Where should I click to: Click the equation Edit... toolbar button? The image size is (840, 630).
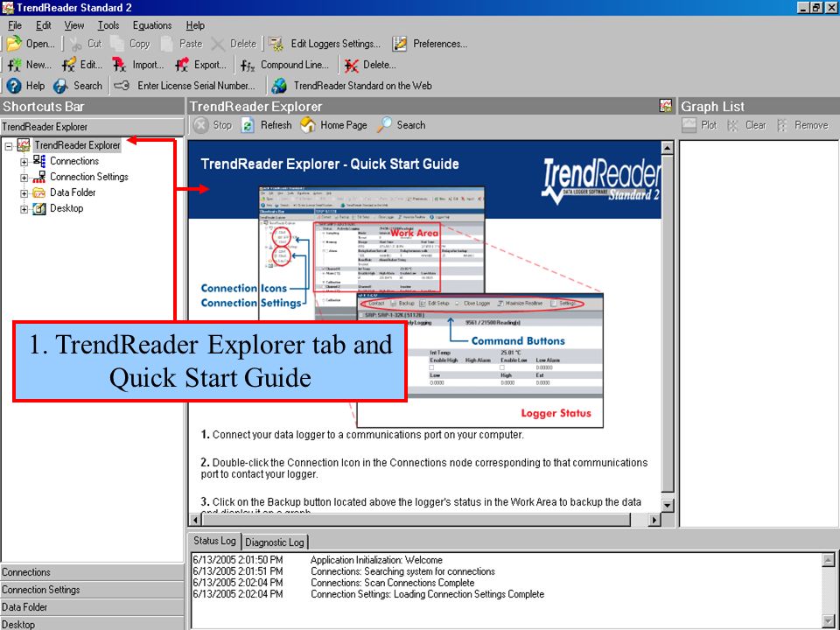coord(82,65)
